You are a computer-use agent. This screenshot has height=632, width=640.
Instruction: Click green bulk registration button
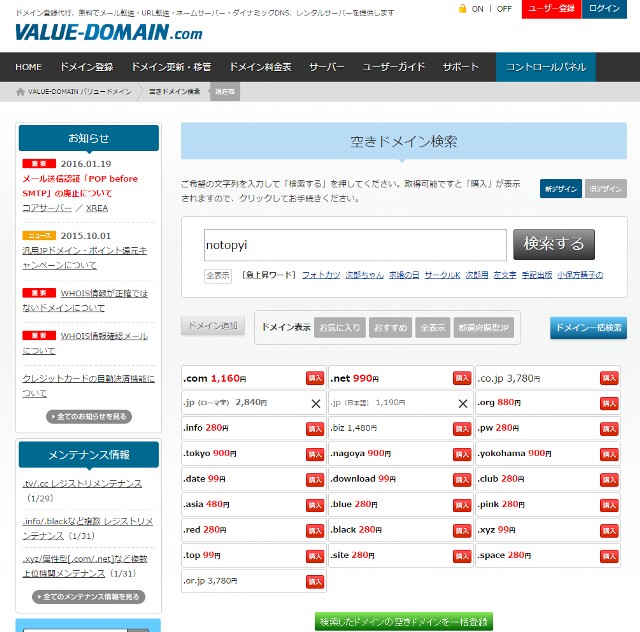(x=404, y=621)
